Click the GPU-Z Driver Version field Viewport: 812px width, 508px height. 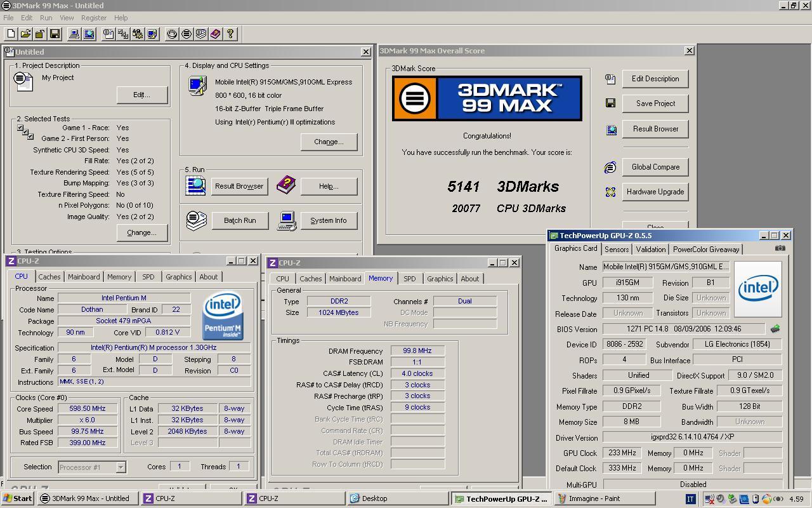[x=692, y=438]
